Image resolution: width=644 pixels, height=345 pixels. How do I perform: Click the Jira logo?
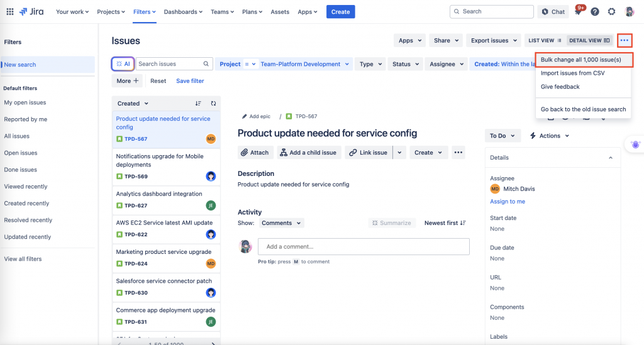(31, 11)
